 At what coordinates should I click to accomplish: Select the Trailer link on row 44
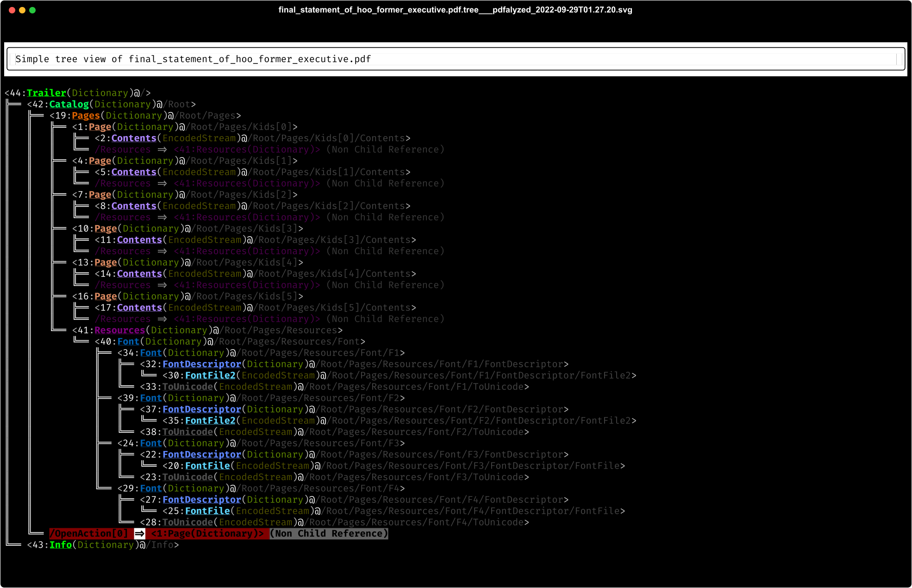click(x=46, y=93)
